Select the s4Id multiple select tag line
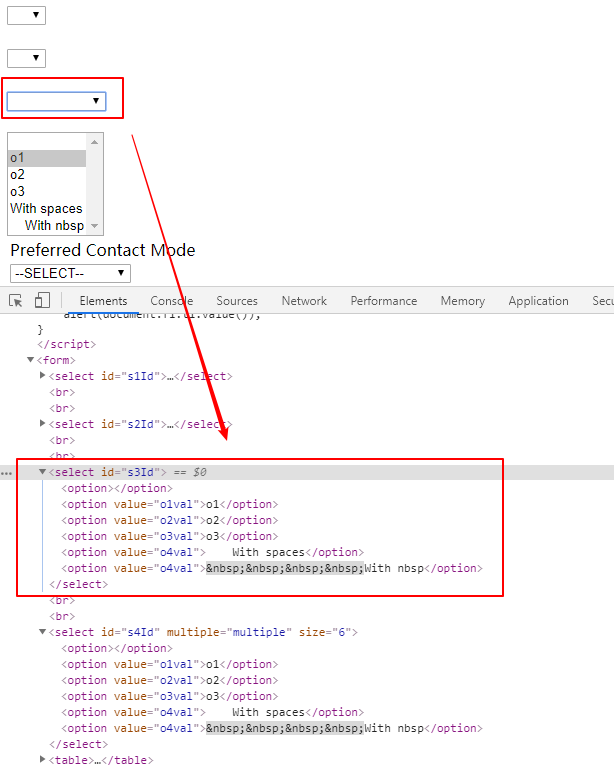 [x=203, y=632]
